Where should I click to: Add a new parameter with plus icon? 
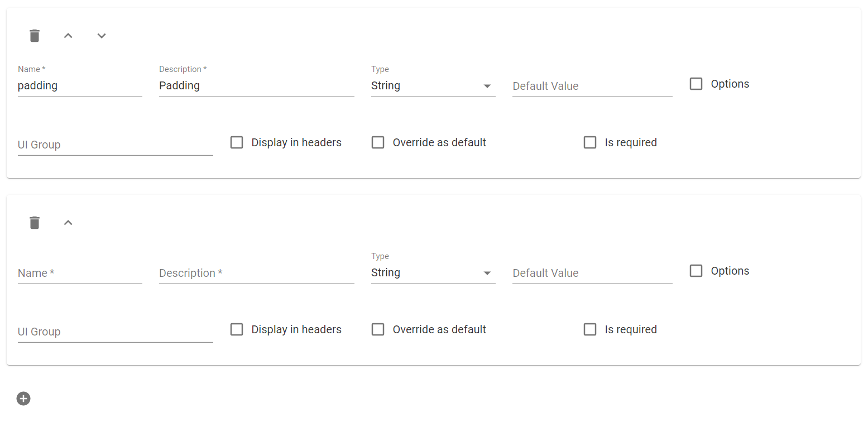pyautogui.click(x=23, y=399)
